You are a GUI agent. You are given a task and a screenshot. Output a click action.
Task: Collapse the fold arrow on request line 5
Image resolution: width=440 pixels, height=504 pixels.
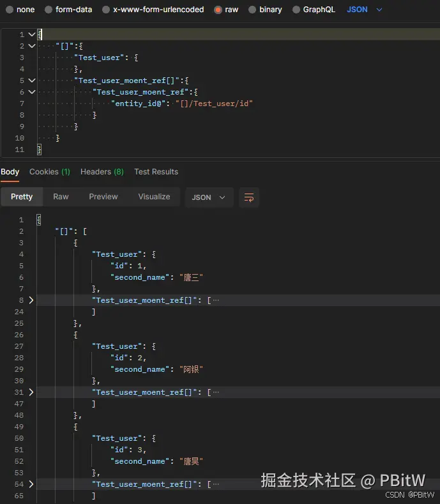coord(31,80)
